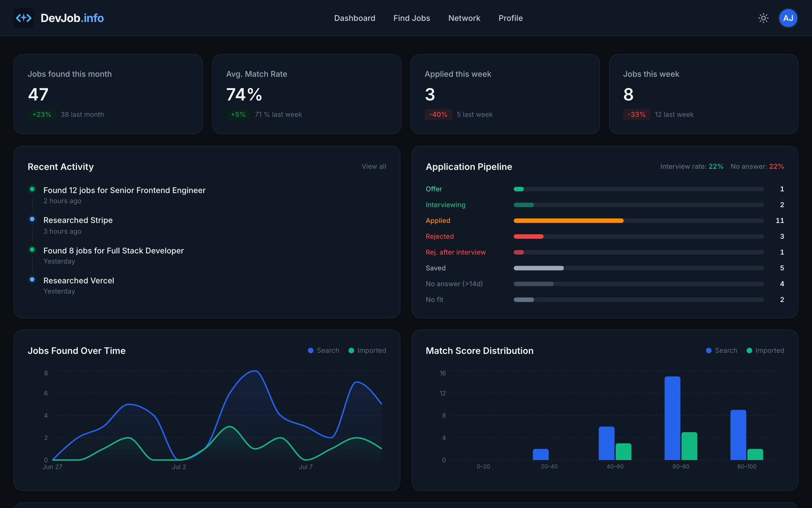
Task: Navigate to the Profile page
Action: pyautogui.click(x=510, y=18)
